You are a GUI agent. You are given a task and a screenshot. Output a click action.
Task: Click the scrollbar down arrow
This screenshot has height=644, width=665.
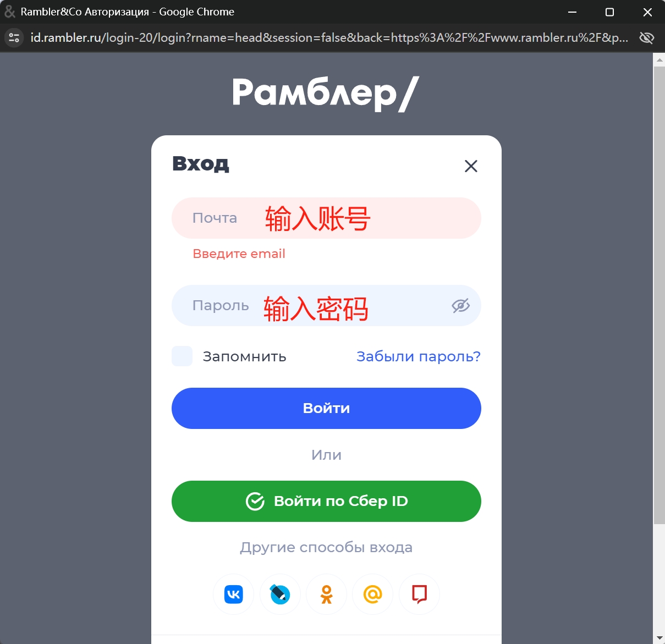tap(659, 638)
